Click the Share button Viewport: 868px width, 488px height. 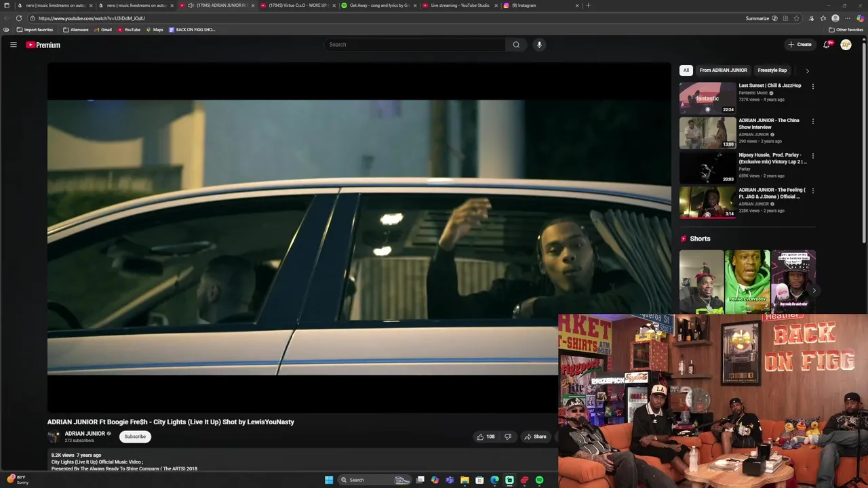click(x=535, y=436)
